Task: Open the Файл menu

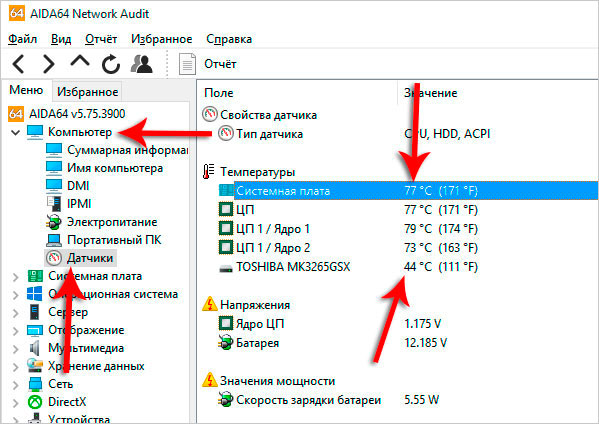Action: click(23, 39)
